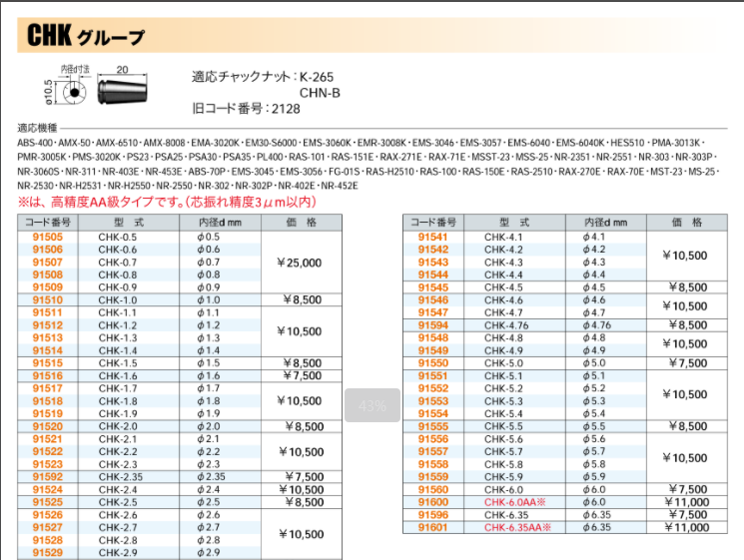Click the K-265 chuck nut text
The width and height of the screenshot is (744, 560).
[317, 77]
